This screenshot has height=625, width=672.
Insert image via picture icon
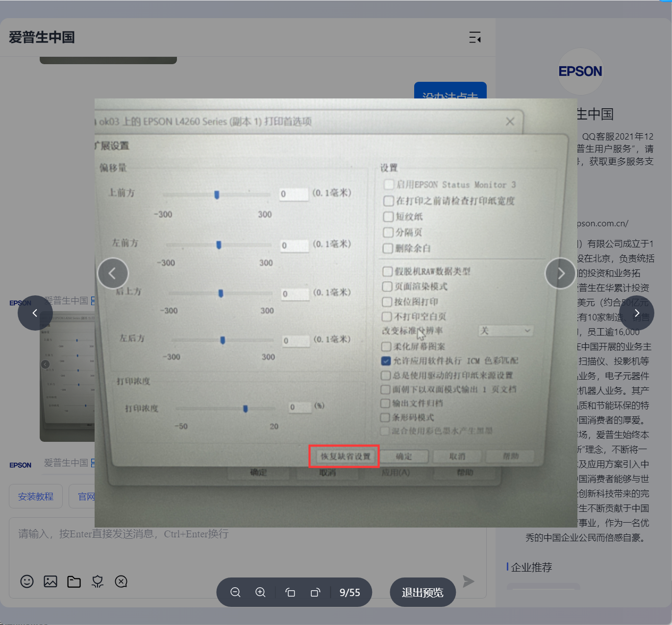coord(50,581)
